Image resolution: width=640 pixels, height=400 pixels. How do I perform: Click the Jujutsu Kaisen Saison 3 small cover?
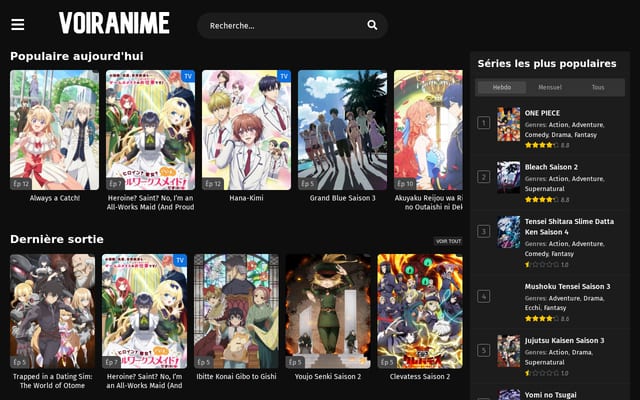click(x=509, y=351)
